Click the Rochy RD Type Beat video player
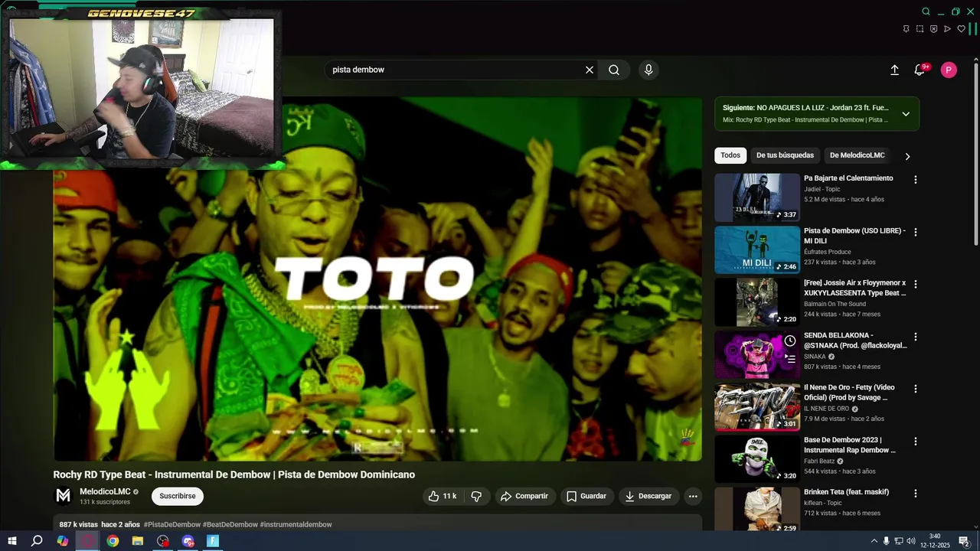 [377, 279]
